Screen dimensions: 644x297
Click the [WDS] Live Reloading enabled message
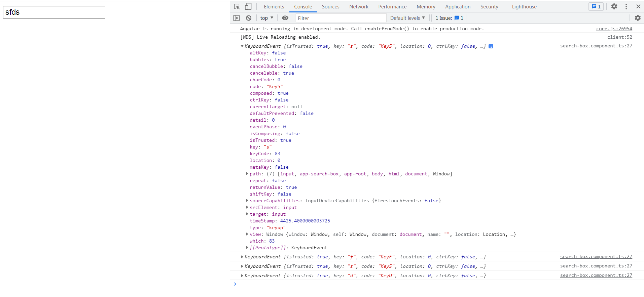pyautogui.click(x=280, y=37)
